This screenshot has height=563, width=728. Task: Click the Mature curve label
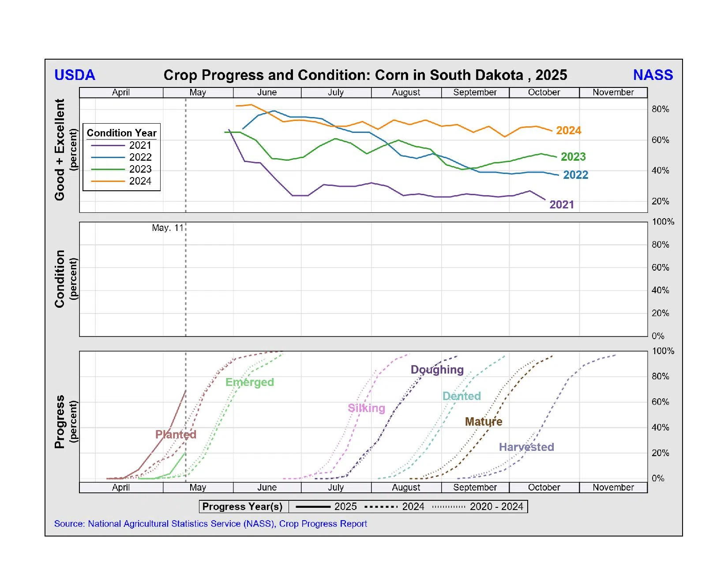click(484, 422)
